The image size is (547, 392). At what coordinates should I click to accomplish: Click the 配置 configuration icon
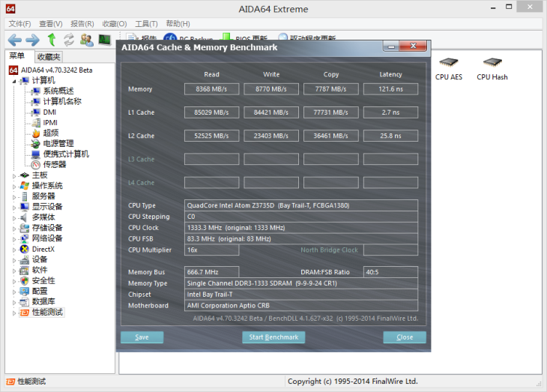[x=25, y=291]
